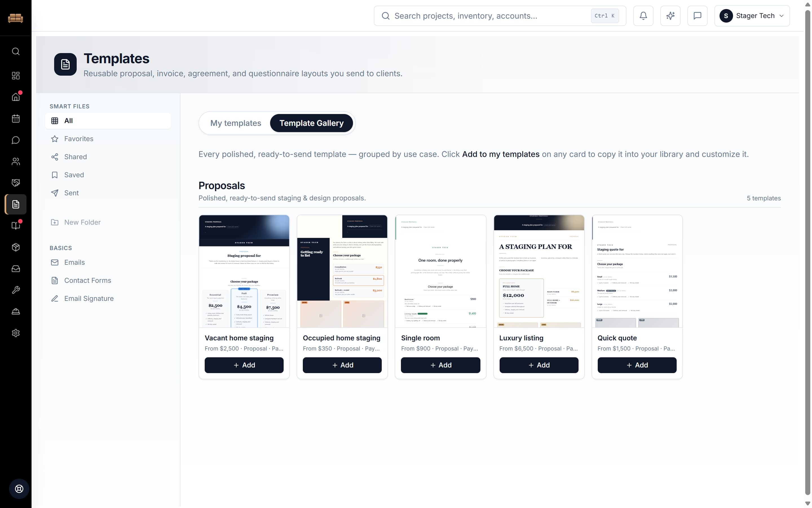Open the dashboard grid icon in sidebar

click(x=16, y=76)
